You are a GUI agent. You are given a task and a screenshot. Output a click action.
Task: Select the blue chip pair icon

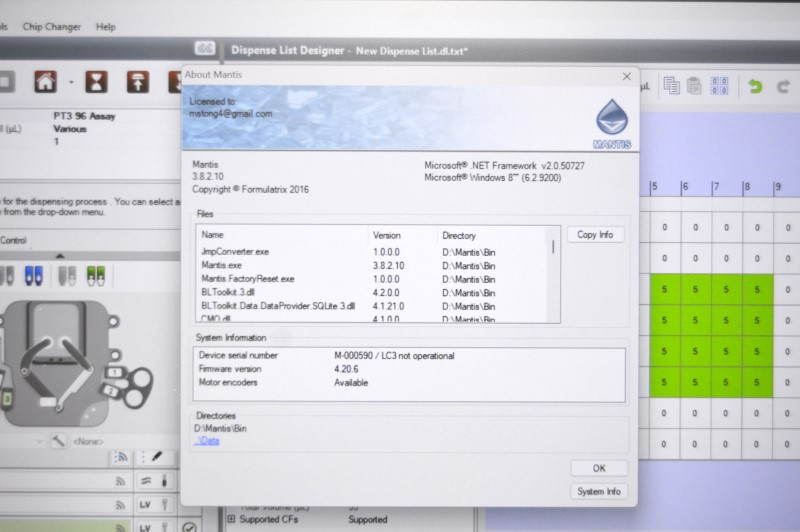point(34,276)
